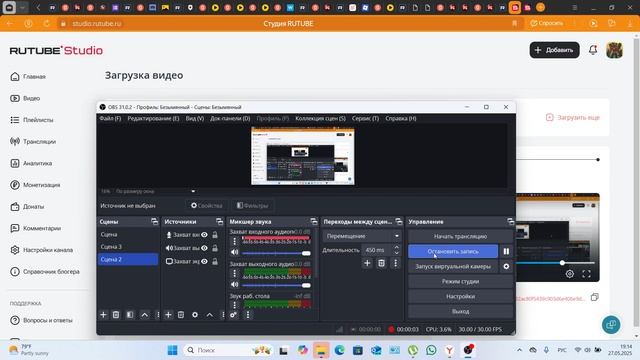Image resolution: width=640 pixels, height=360 pixels.
Task: Open Трансляции in RUTUBE Studio sidebar
Action: [40, 142]
